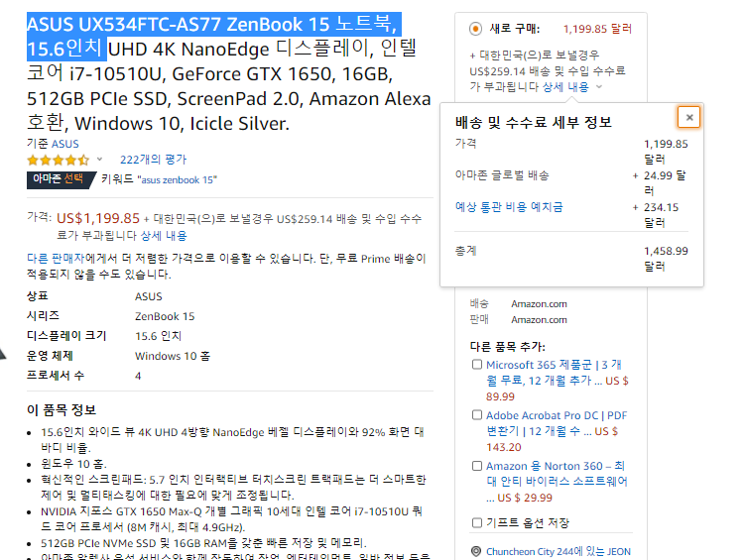The width and height of the screenshot is (745, 560).
Task: Click the 다른 품목 추가 heading
Action: 508,347
